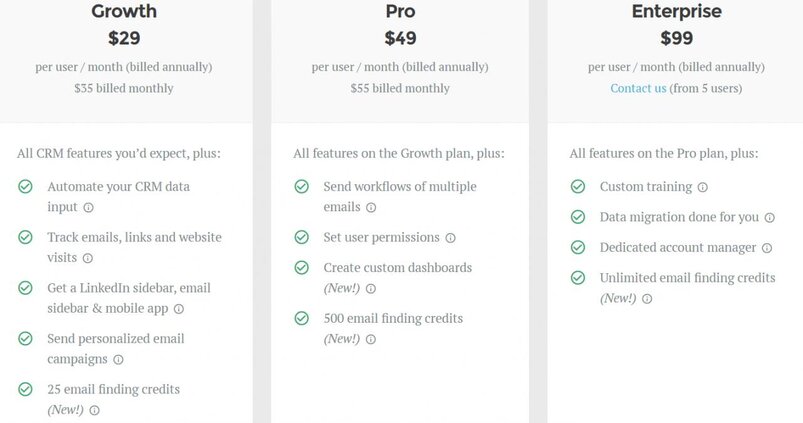Click the green checkmark beside "Custom training"
The image size is (803, 423).
point(578,187)
